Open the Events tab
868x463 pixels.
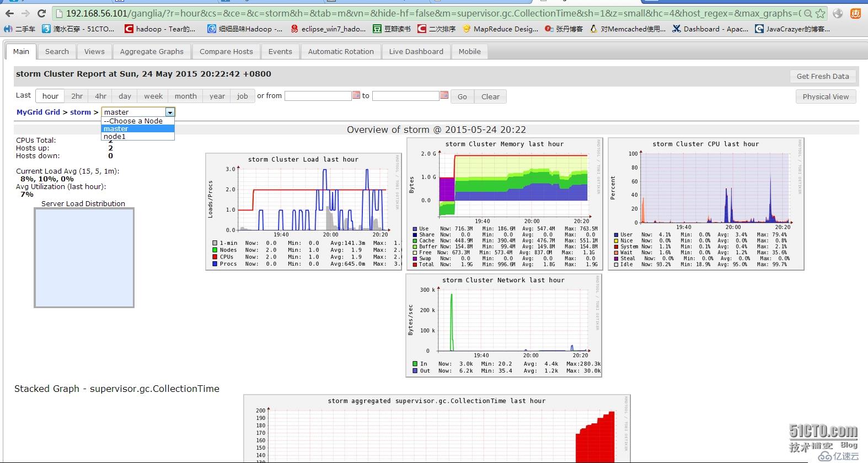click(x=280, y=51)
